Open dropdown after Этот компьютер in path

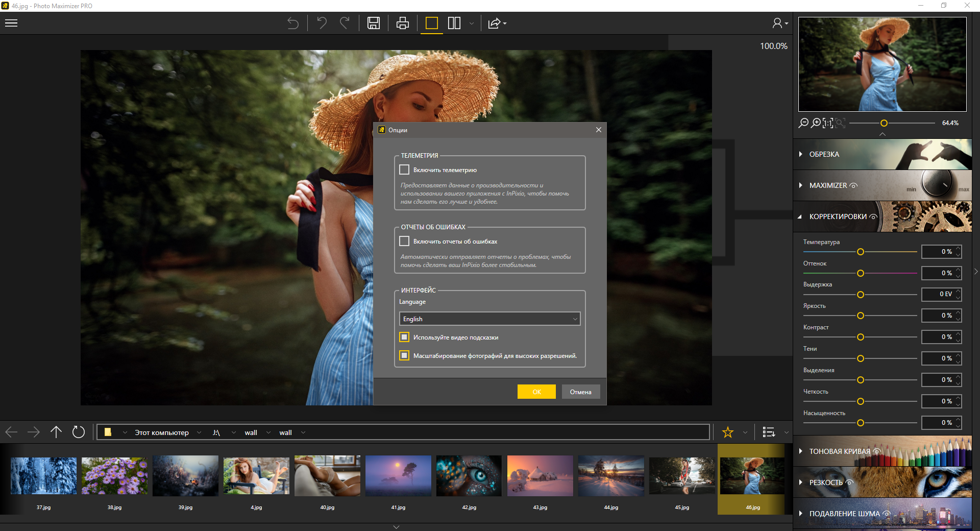[x=199, y=432]
